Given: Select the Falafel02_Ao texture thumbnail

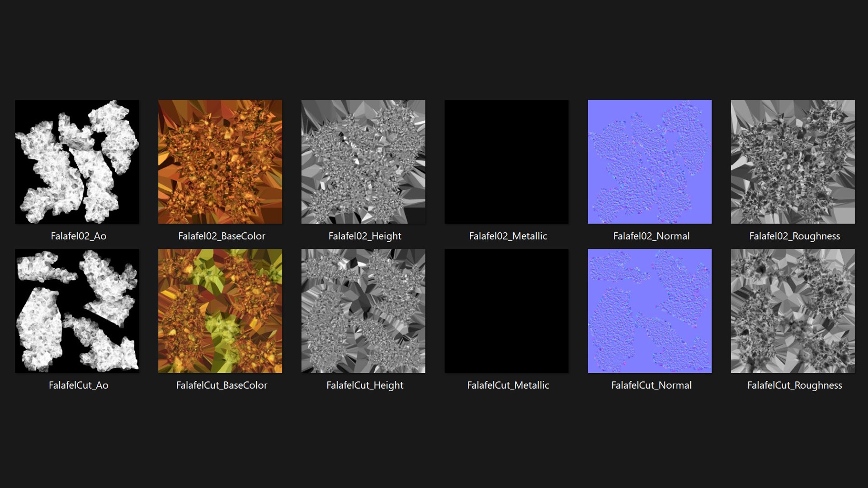Looking at the screenshot, I should pos(77,162).
